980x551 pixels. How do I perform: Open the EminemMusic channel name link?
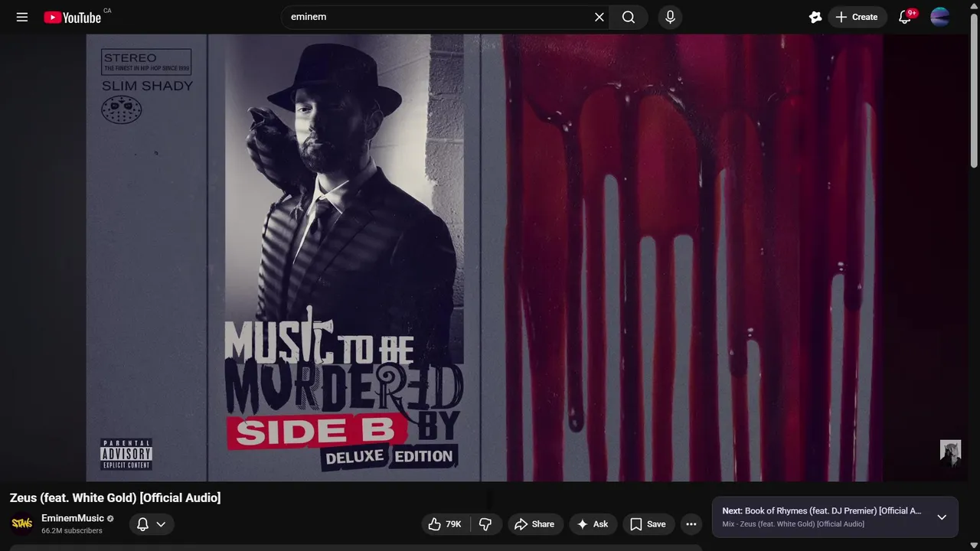coord(73,518)
